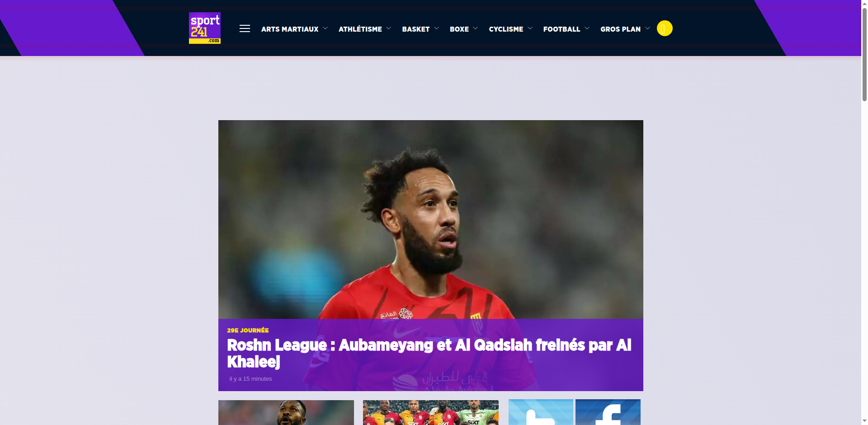Open the Galatasaray team photo article thumbnail

coord(430,412)
